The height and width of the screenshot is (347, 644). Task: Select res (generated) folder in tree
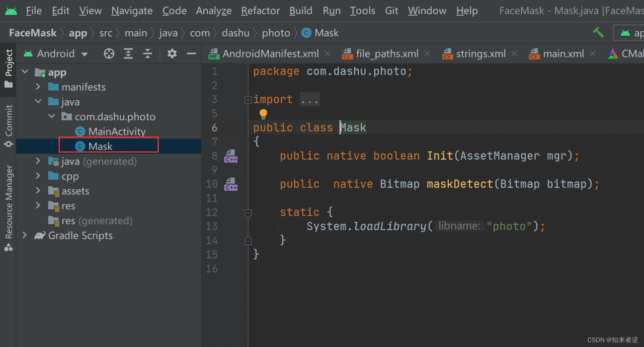coord(91,221)
